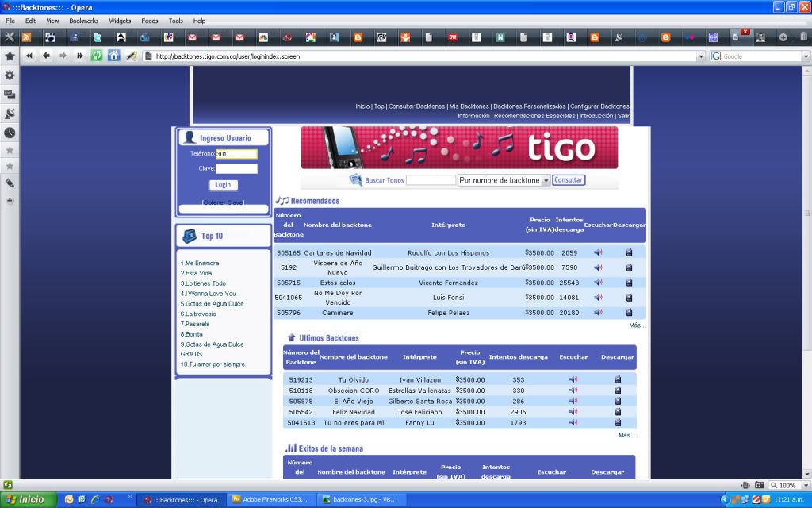Click Más link under Ultimos Backtones
Image resolution: width=812 pixels, height=508 pixels.
click(x=626, y=435)
